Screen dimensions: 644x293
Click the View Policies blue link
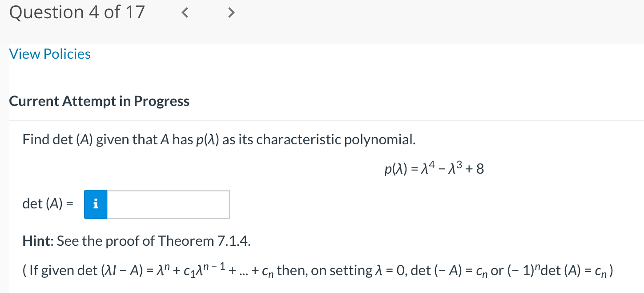click(x=49, y=54)
